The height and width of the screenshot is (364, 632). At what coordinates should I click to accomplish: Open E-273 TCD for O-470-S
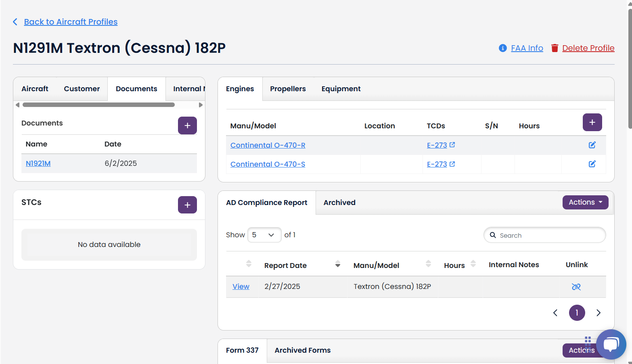coord(437,164)
